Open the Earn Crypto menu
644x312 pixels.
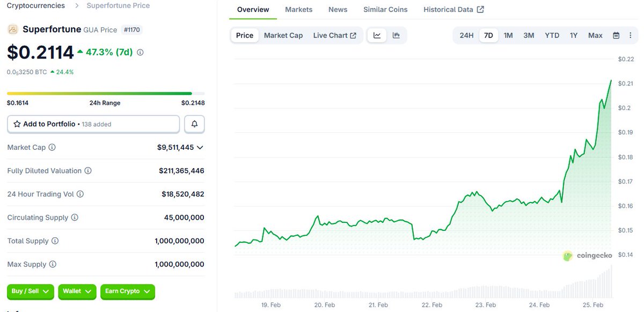(127, 292)
